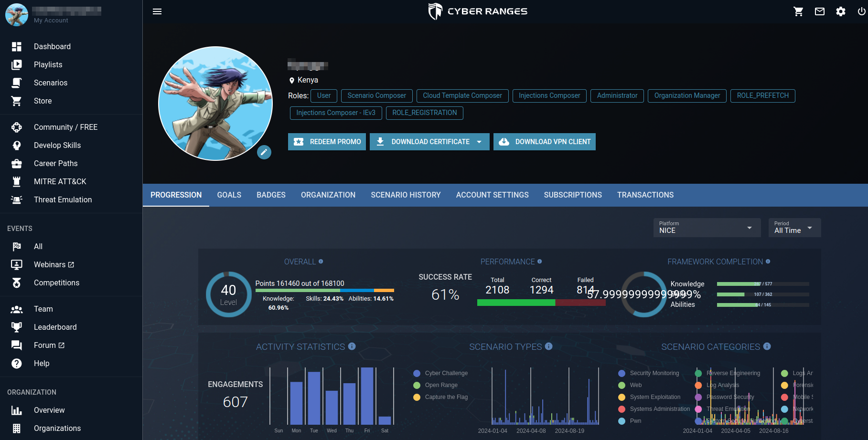
Task: Switch to the Scenario History tab
Action: [x=406, y=195]
